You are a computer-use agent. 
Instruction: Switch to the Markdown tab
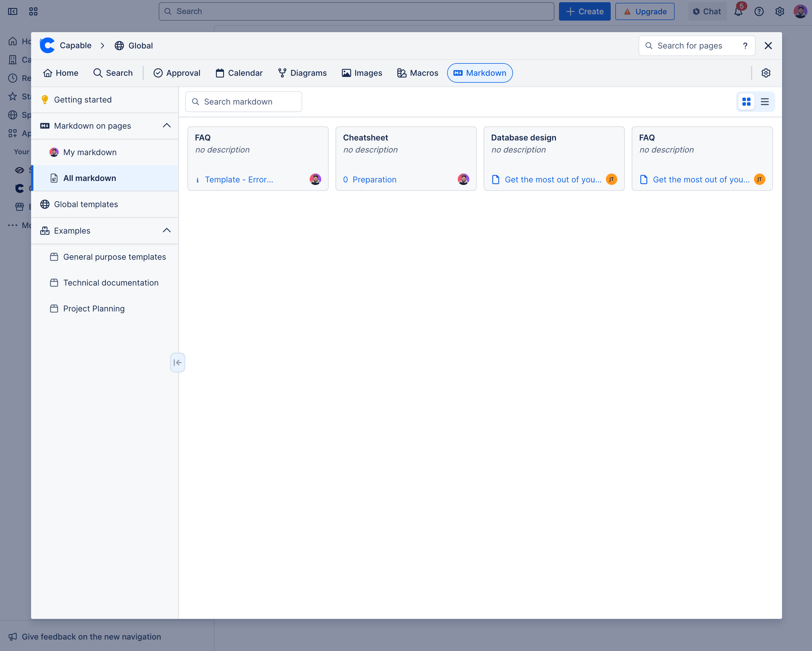[479, 73]
